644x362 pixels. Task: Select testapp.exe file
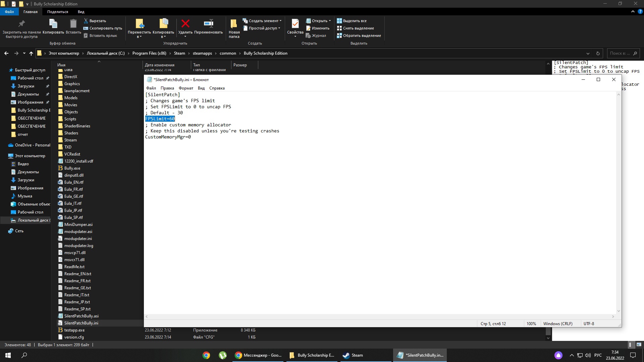pyautogui.click(x=74, y=330)
